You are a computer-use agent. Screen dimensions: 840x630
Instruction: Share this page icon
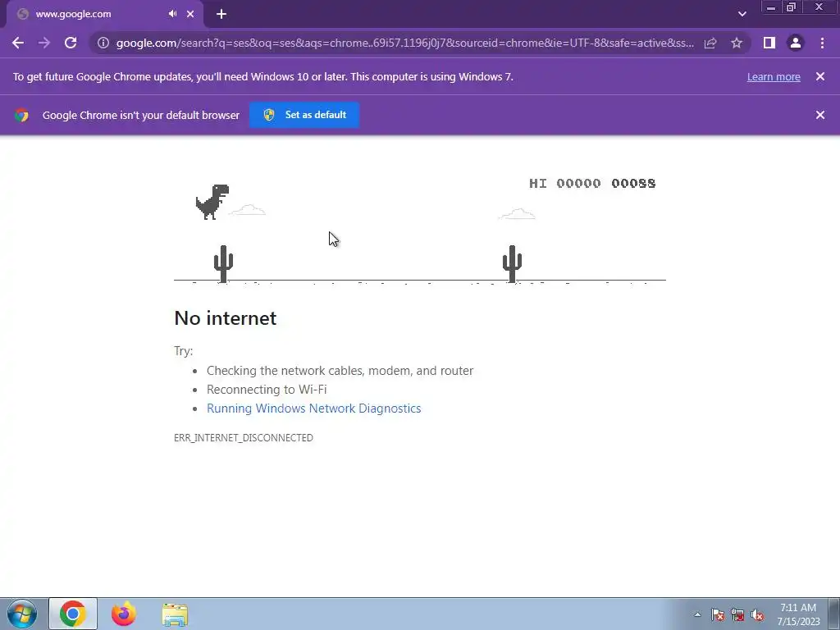pyautogui.click(x=710, y=43)
